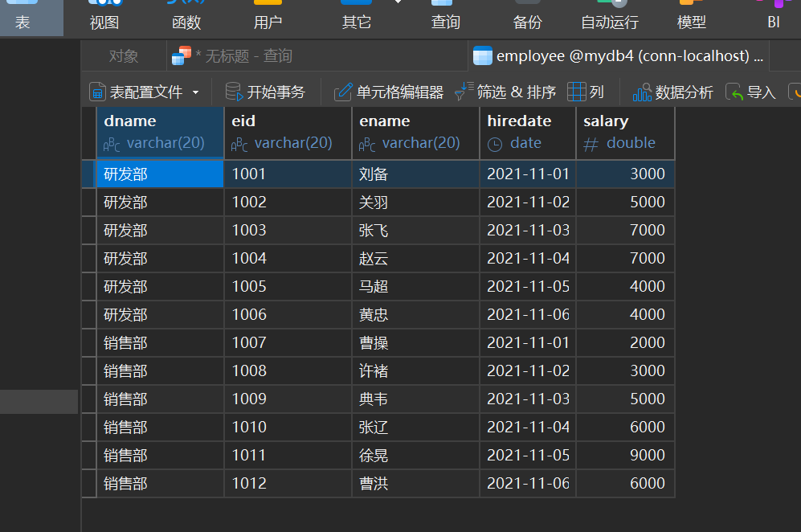Open 数据分析 (Data Profiling)

pyautogui.click(x=672, y=92)
